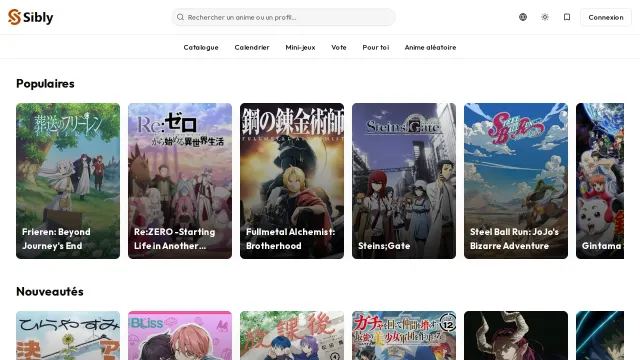Open the Vote page
The width and height of the screenshot is (640, 360).
pos(339,47)
